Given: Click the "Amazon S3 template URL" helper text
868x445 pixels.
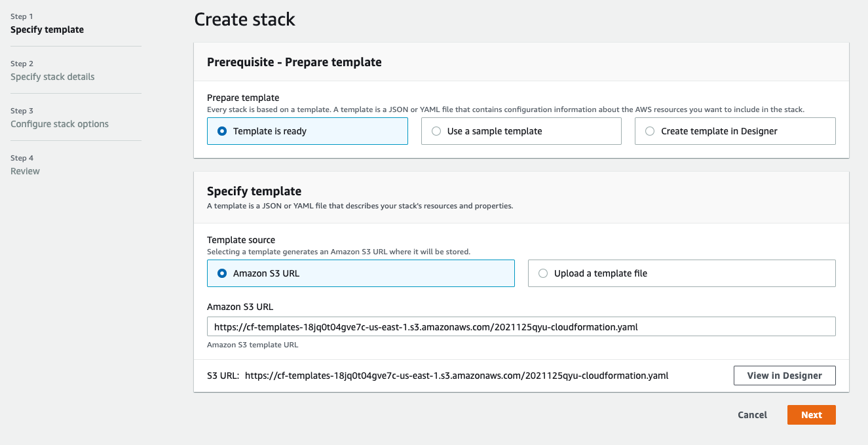Looking at the screenshot, I should (x=252, y=344).
